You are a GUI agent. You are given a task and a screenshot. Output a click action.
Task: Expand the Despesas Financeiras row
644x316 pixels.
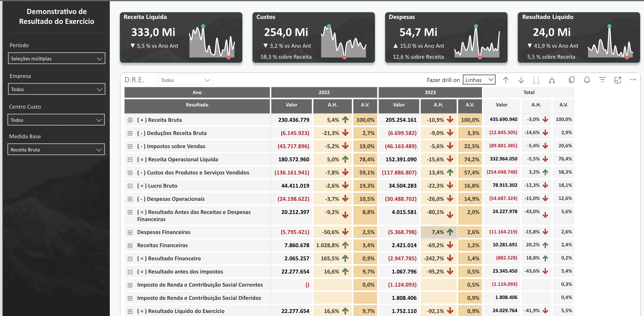coord(130,232)
